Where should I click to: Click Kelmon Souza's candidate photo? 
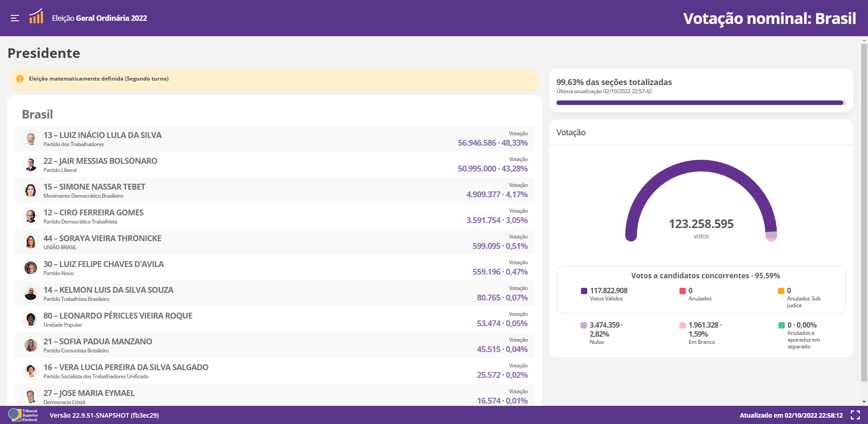31,294
